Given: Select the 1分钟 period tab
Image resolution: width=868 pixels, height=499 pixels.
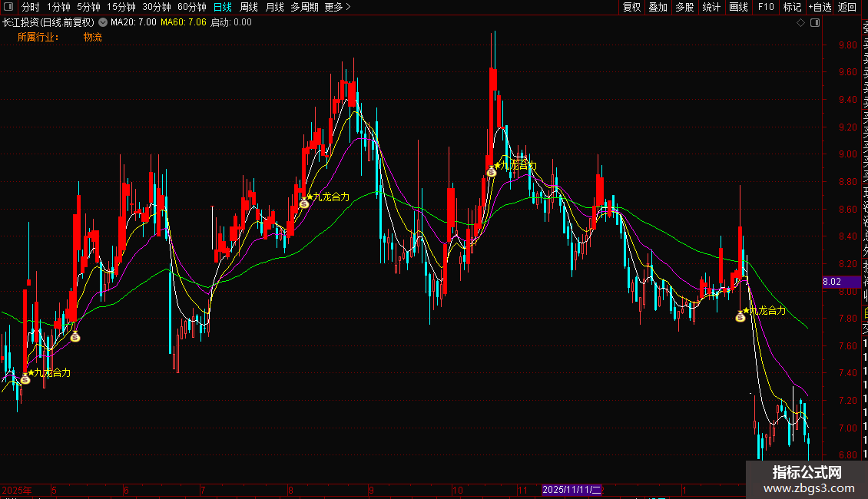Looking at the screenshot, I should pos(58,7).
